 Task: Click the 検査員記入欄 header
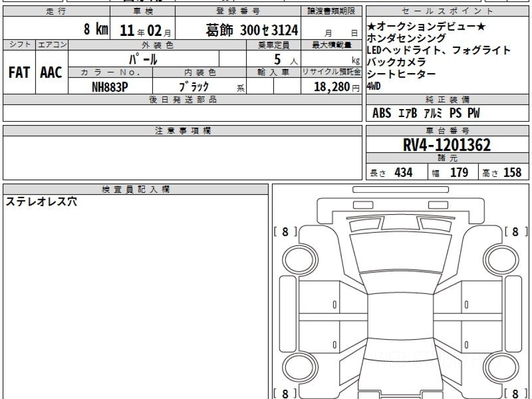[136, 189]
